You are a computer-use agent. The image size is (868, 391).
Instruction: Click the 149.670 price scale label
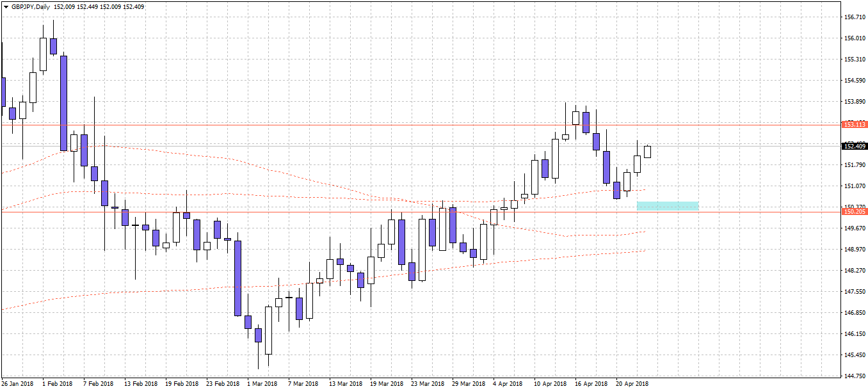click(855, 228)
